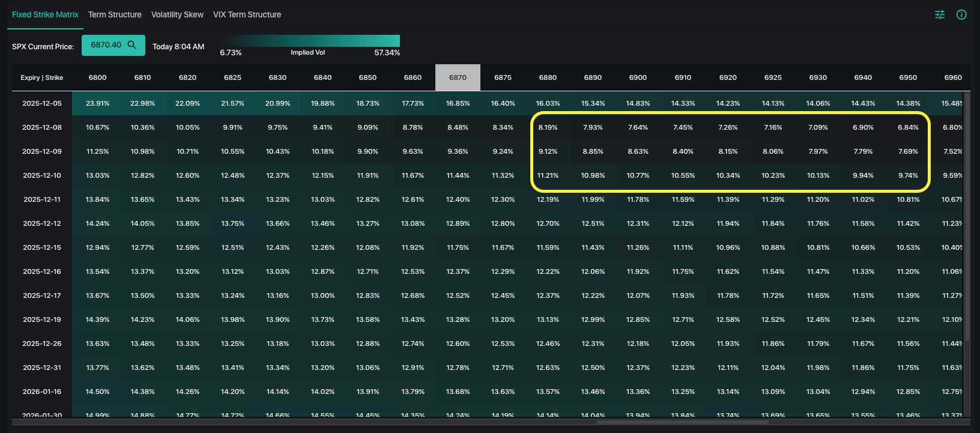Click the info circle icon

click(x=961, y=14)
